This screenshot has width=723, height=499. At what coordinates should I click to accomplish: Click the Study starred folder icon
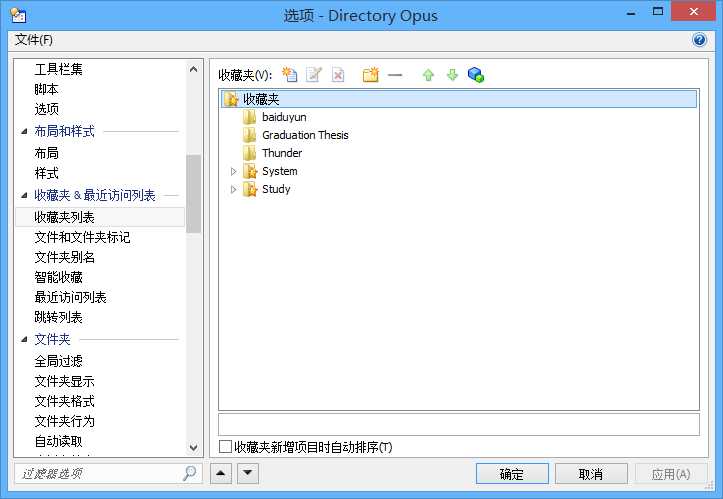pyautogui.click(x=250, y=189)
